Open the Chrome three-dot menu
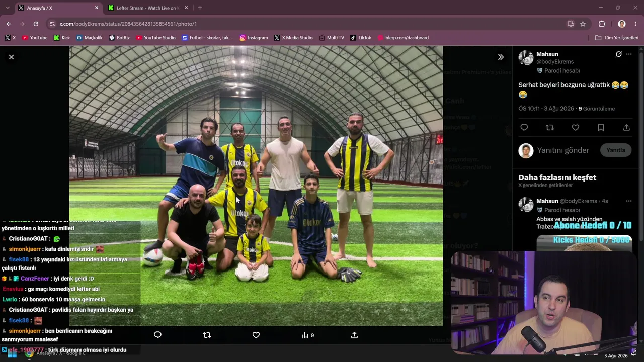The height and width of the screenshot is (362, 644). coord(636,24)
